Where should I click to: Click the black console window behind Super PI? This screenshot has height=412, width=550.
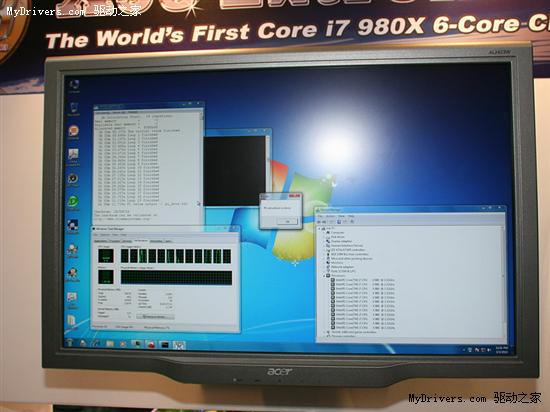coord(234,171)
